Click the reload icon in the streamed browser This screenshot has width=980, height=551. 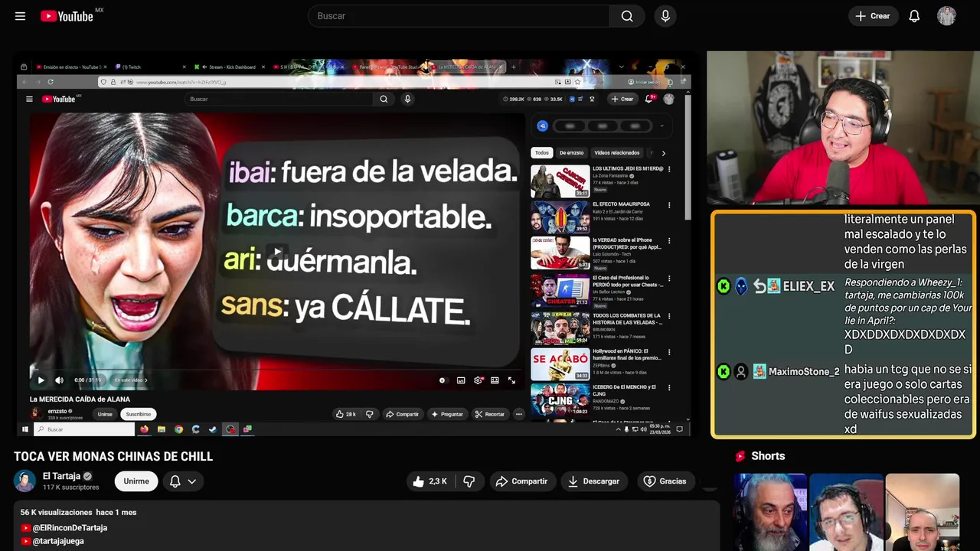point(51,82)
